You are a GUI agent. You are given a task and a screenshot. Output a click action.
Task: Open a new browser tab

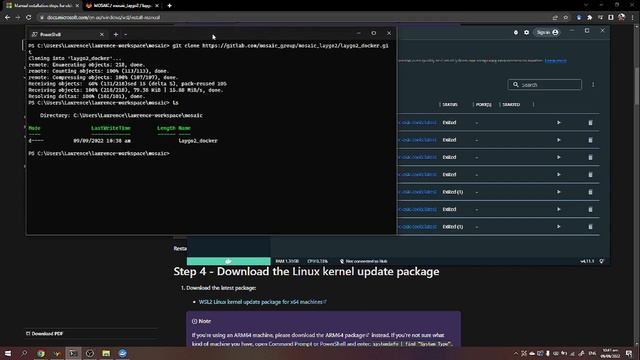169,6
